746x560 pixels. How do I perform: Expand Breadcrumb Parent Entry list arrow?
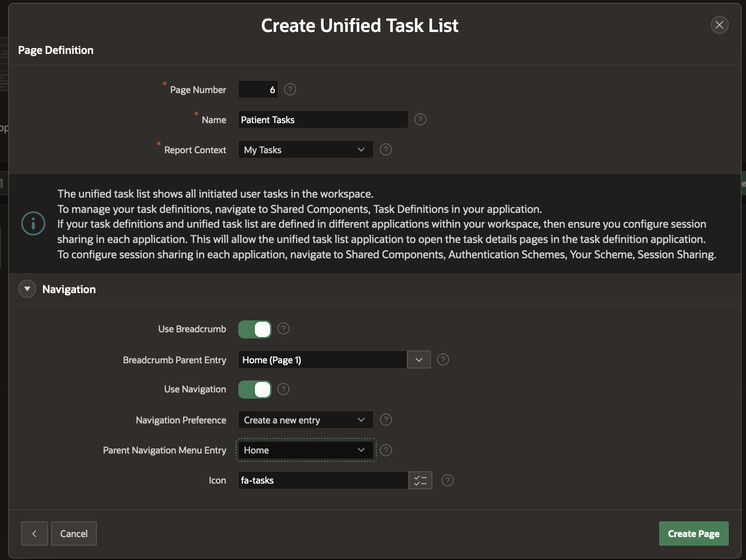pyautogui.click(x=419, y=359)
